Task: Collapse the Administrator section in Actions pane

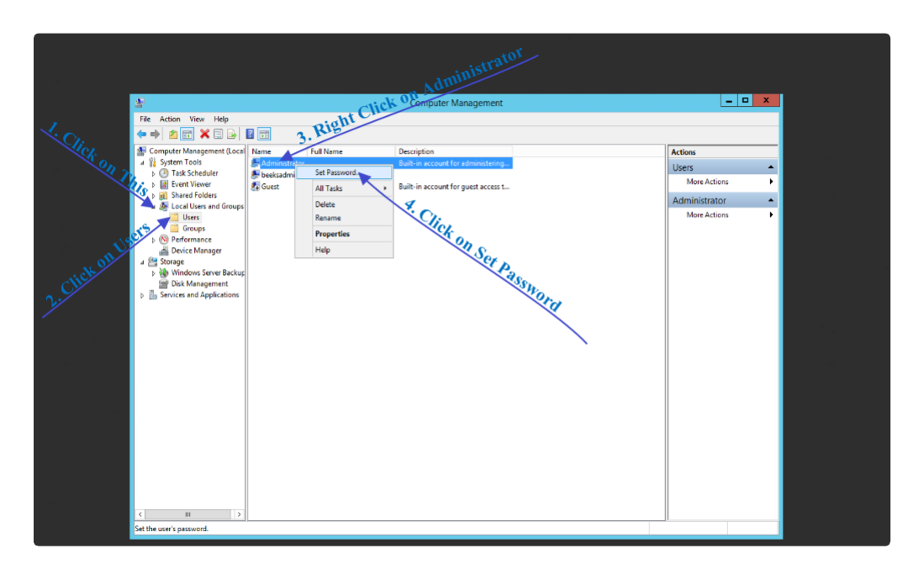Action: 770,200
